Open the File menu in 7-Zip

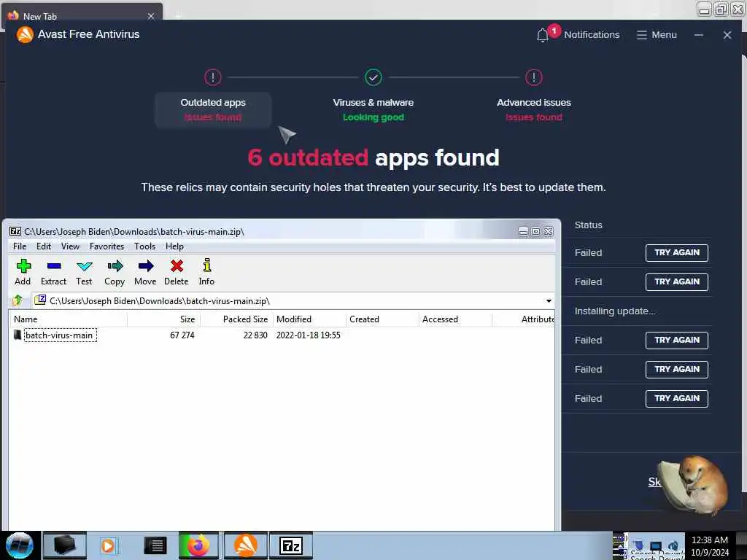tap(20, 246)
